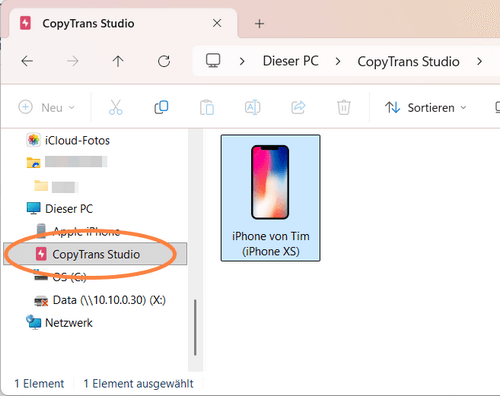Viewport: 500px width, 396px height.
Task: Close the CopyTrans Studio tab
Action: pyautogui.click(x=217, y=23)
